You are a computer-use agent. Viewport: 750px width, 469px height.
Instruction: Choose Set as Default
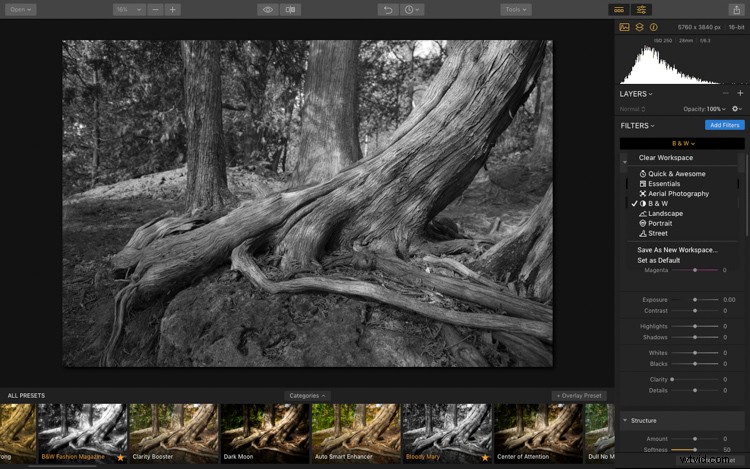pos(658,261)
